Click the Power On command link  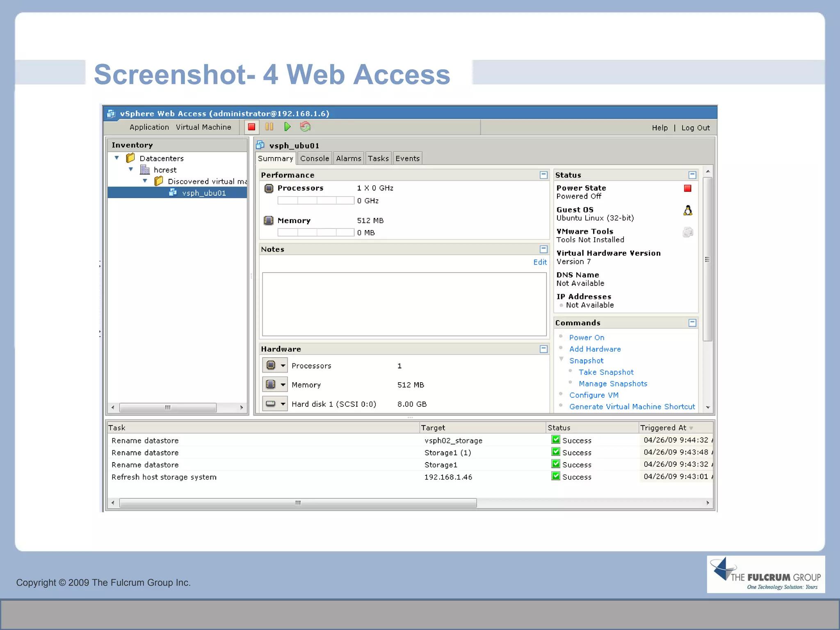point(587,338)
